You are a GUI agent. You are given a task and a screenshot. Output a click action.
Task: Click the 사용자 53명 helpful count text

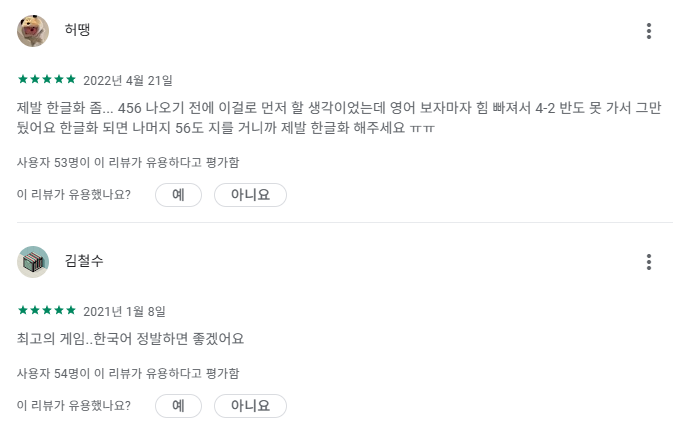point(128,162)
